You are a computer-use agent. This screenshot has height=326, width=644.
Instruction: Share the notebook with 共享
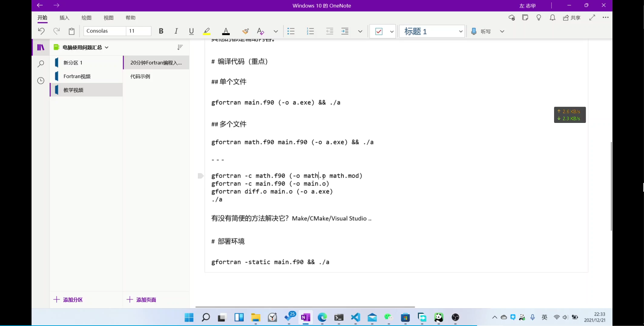point(572,18)
